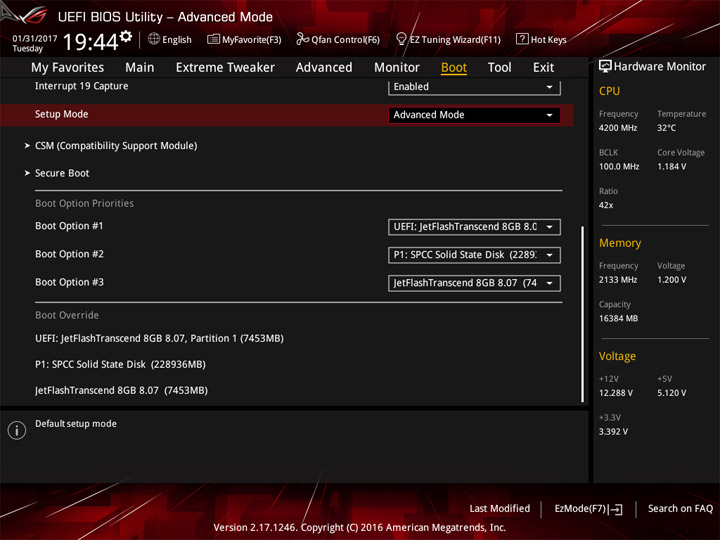Go to the Exit tab
Viewport: 720px width, 540px height.
coord(543,68)
